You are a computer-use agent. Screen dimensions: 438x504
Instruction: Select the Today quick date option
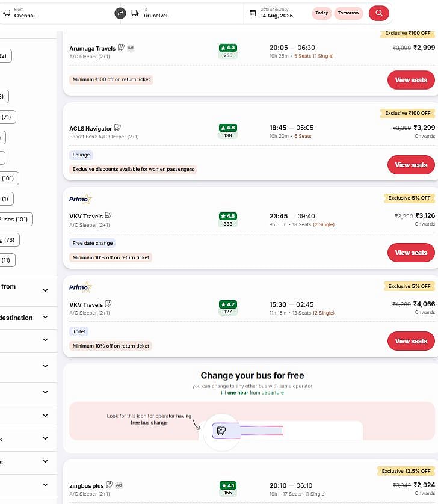(x=321, y=13)
